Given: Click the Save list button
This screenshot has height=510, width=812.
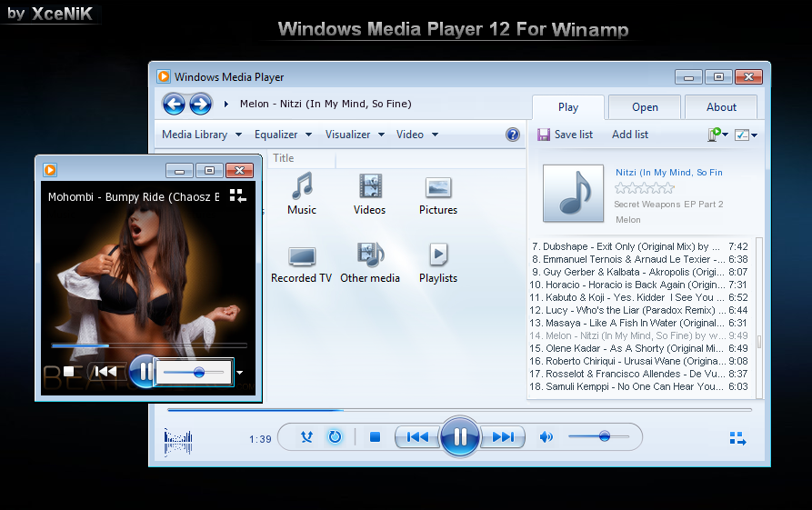Looking at the screenshot, I should (565, 135).
